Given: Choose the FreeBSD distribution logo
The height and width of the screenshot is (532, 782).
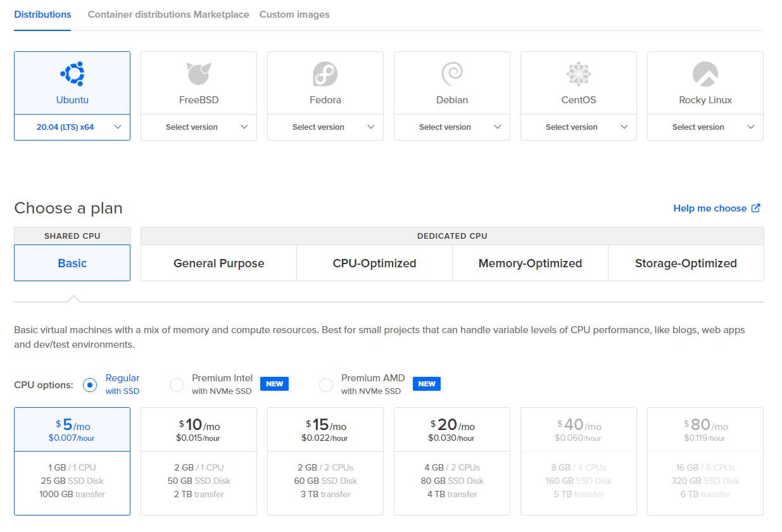Looking at the screenshot, I should tap(199, 74).
